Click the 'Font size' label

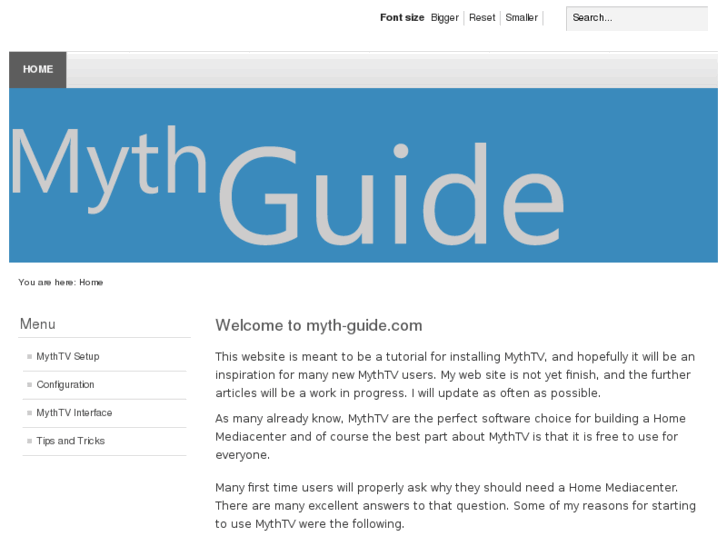pyautogui.click(x=402, y=18)
